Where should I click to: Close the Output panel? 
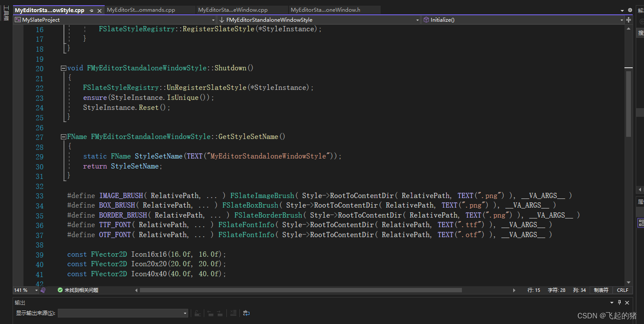click(x=627, y=303)
